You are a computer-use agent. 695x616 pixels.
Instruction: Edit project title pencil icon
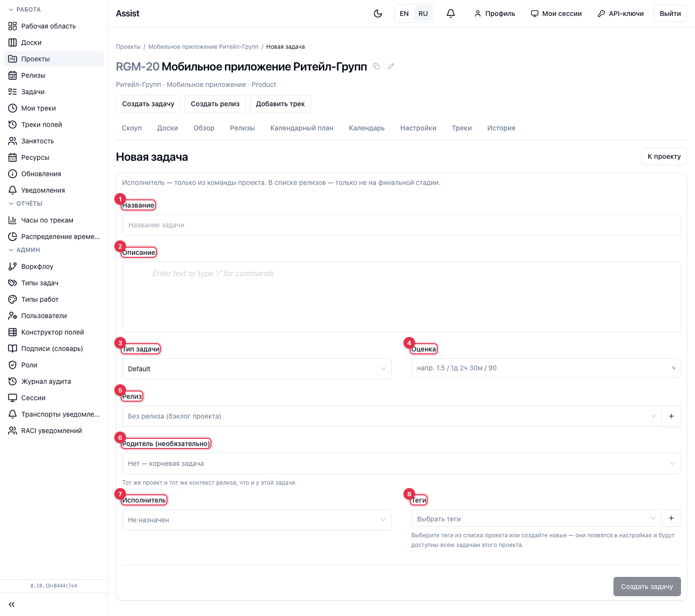(x=391, y=66)
